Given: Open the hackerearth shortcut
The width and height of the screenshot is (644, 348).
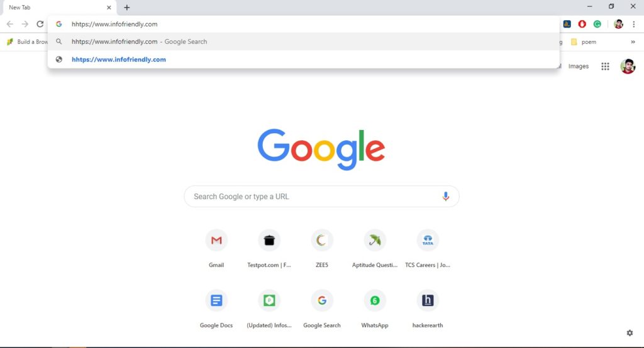Looking at the screenshot, I should tap(428, 308).
